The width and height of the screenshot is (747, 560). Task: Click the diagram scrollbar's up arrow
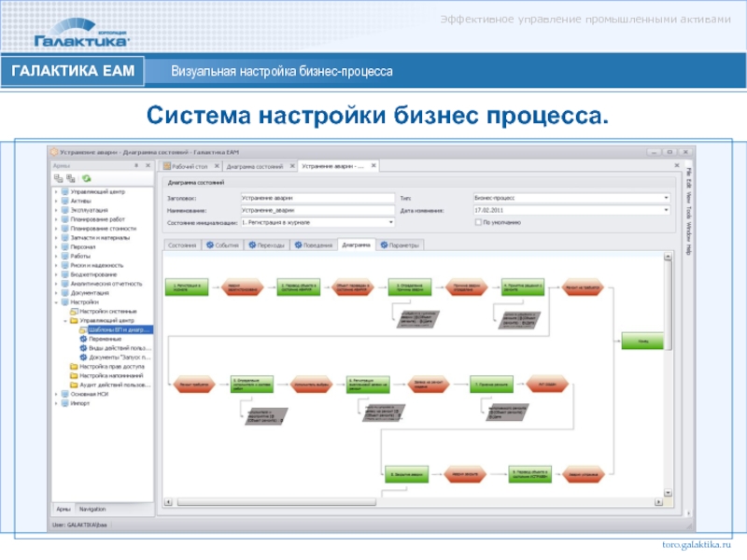668,257
